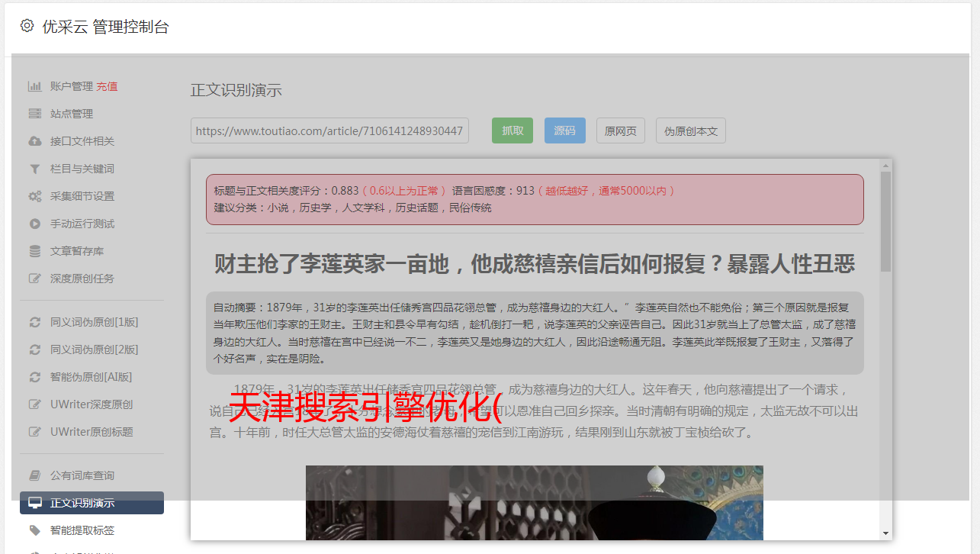Click the blue 源码 button
Viewport: 980px width, 554px height.
coord(564,130)
